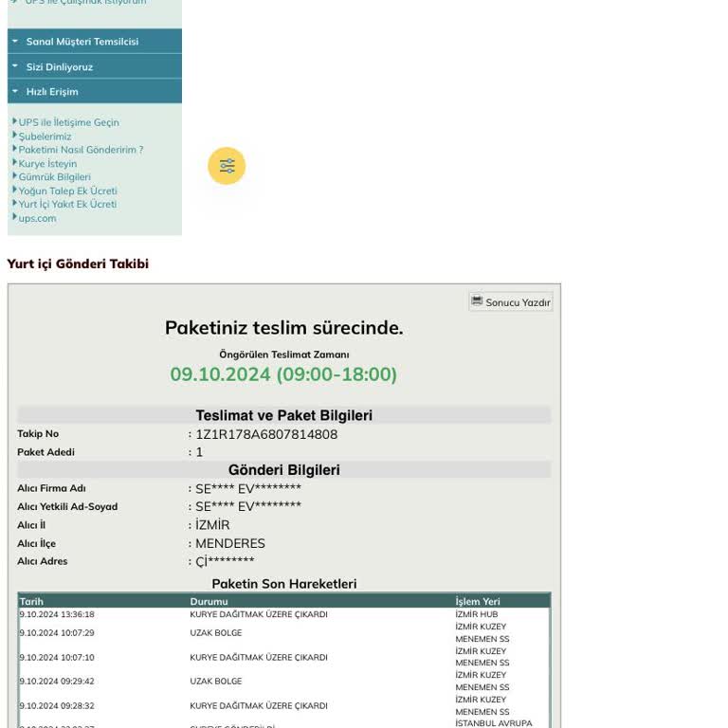Screen dimensions: 728x728
Task: Click the Paketiniz teslim sürecinde heading
Action: (284, 328)
